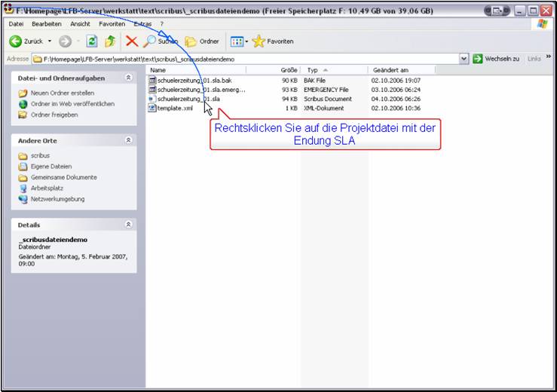Collapse the Andere Orte panel
This screenshot has width=557, height=392.
pyautogui.click(x=128, y=140)
